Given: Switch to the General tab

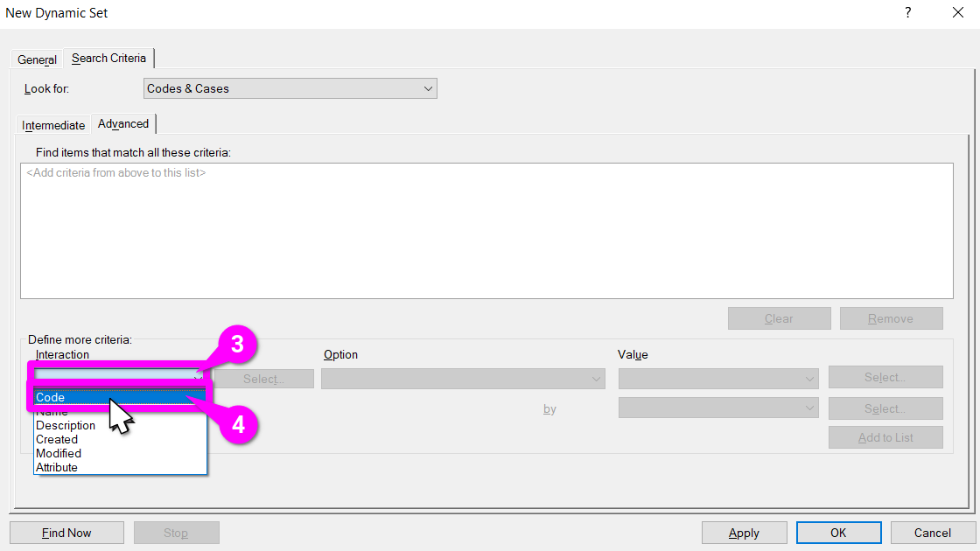Looking at the screenshot, I should pyautogui.click(x=37, y=60).
